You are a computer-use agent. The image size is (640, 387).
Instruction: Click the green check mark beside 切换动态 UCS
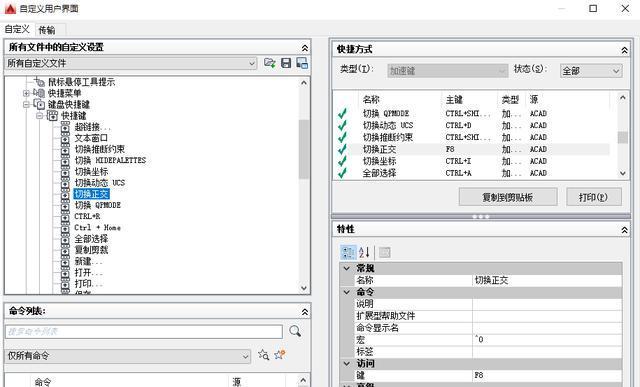pos(342,125)
